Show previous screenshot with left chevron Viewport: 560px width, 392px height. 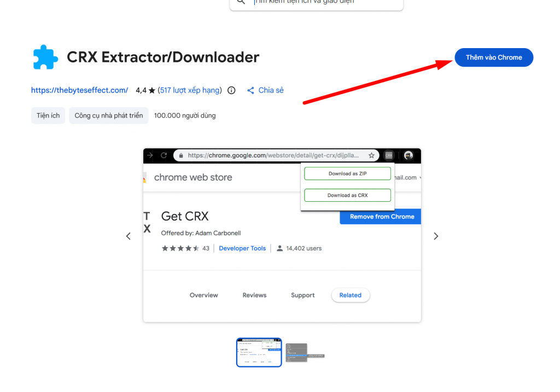coord(128,236)
